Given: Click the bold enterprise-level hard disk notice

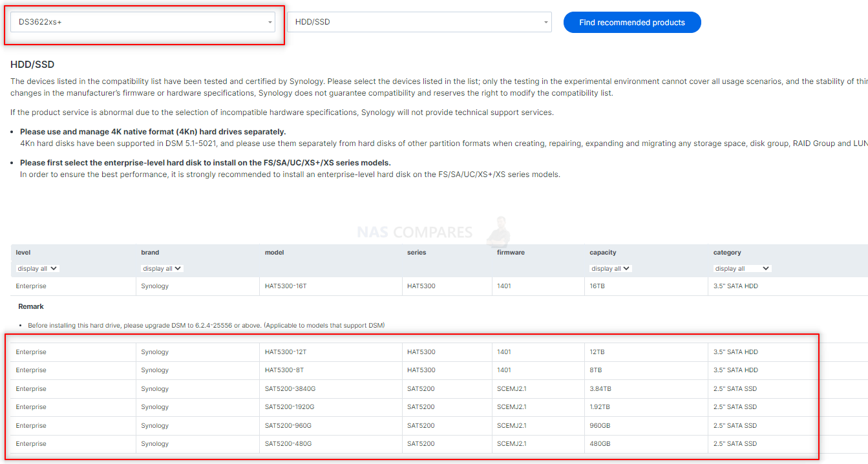Looking at the screenshot, I should pos(206,163).
